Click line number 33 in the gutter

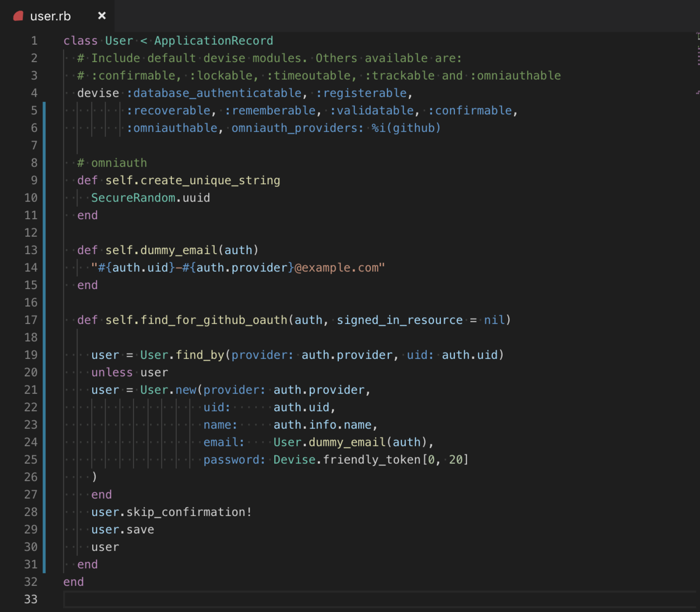[31, 599]
